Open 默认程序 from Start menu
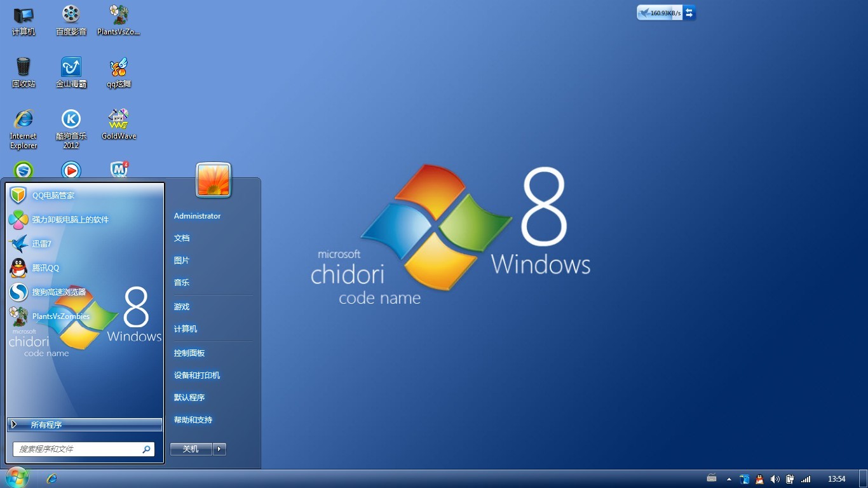The height and width of the screenshot is (488, 868). click(x=189, y=397)
